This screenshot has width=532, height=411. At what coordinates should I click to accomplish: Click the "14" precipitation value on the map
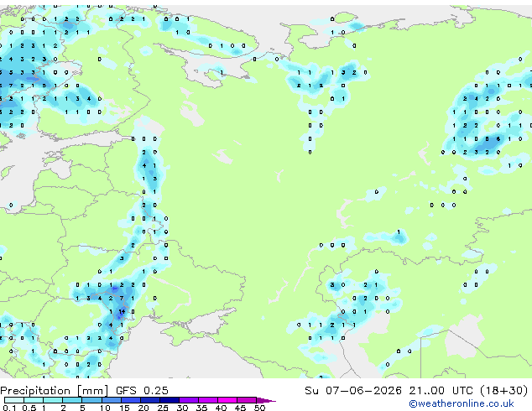[x=122, y=312]
